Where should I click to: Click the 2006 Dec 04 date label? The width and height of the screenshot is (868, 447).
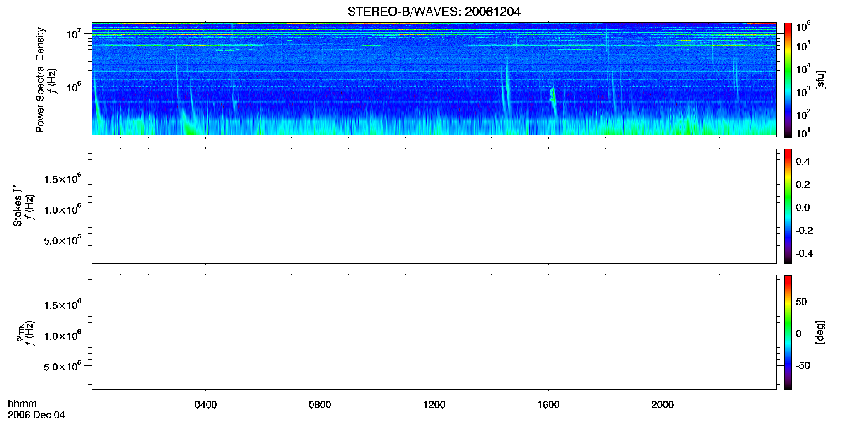point(36,415)
